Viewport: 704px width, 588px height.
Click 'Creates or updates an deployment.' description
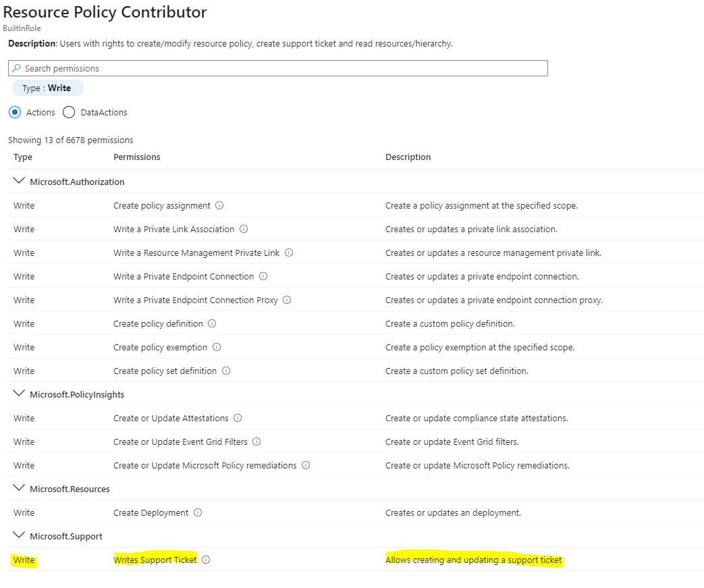pos(453,513)
